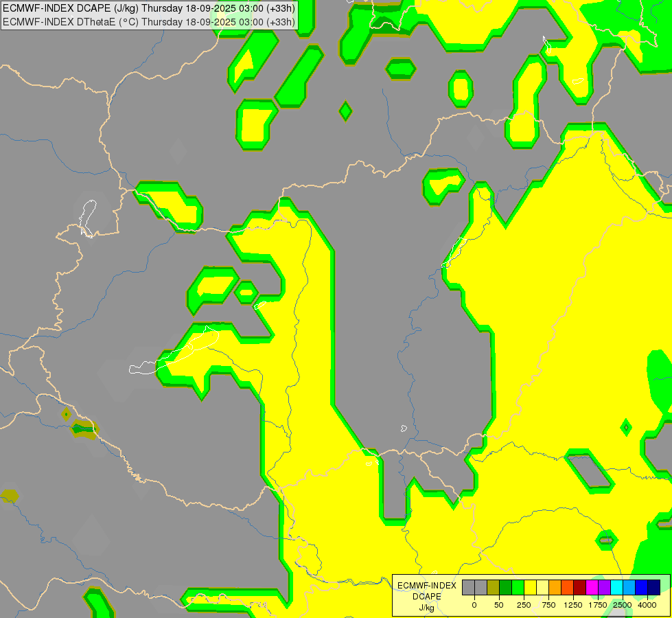The image size is (672, 618).
Task: Click the red-orange swatch in the legend
Action: click(568, 587)
